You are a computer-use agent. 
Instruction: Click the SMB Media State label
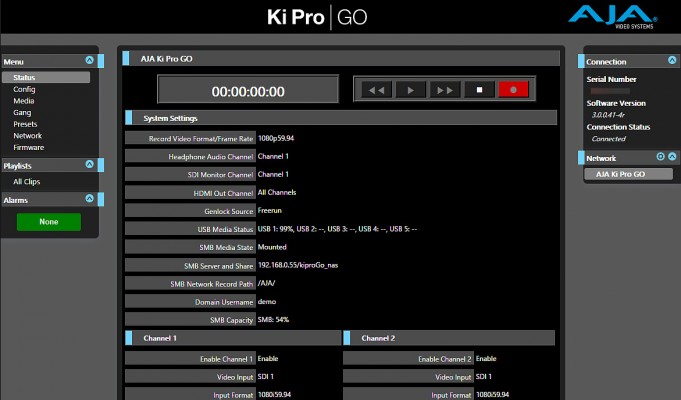191,247
